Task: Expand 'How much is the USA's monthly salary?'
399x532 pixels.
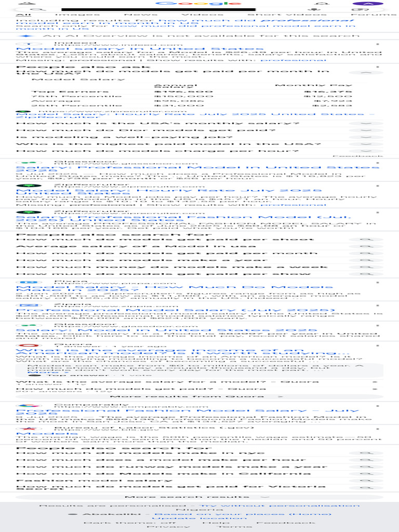Action: [366, 124]
